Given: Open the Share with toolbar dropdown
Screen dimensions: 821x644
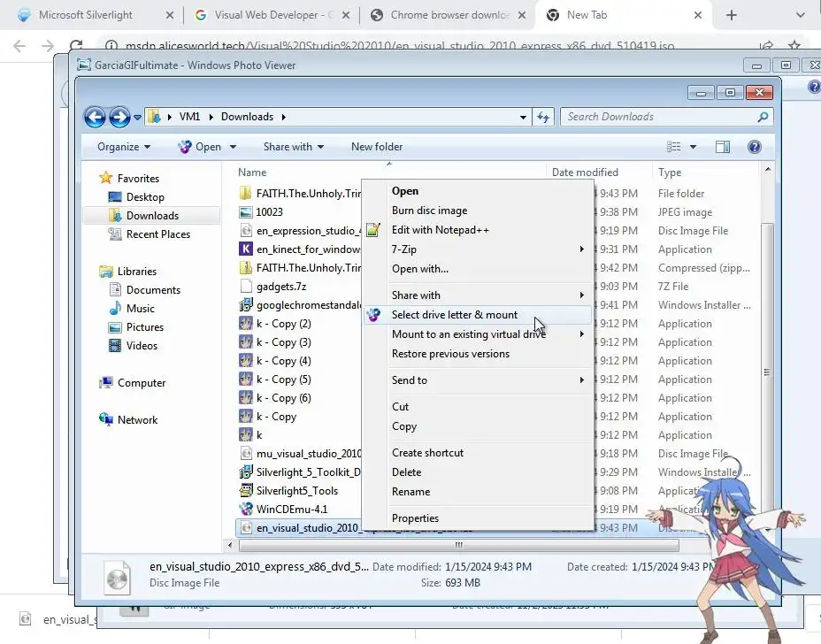Looking at the screenshot, I should 293,147.
